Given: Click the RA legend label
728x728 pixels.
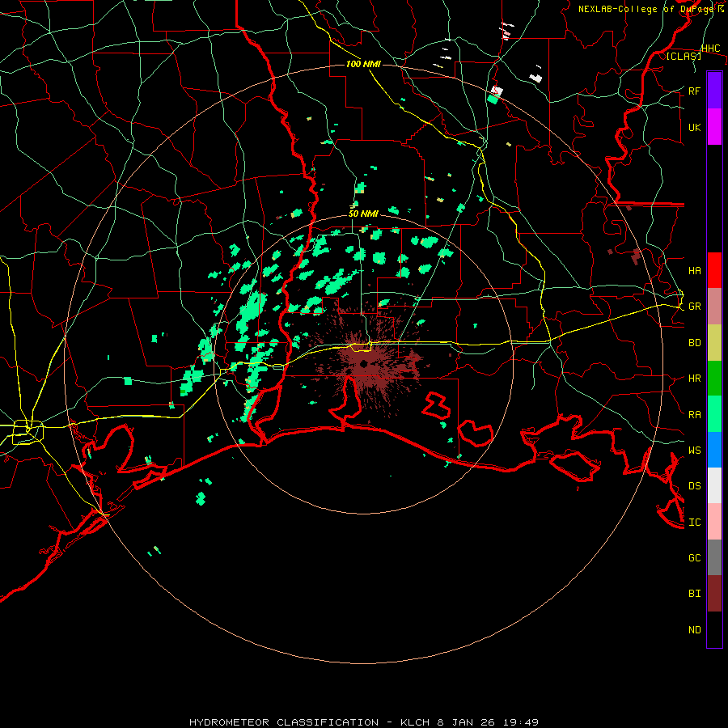Looking at the screenshot, I should (x=694, y=415).
